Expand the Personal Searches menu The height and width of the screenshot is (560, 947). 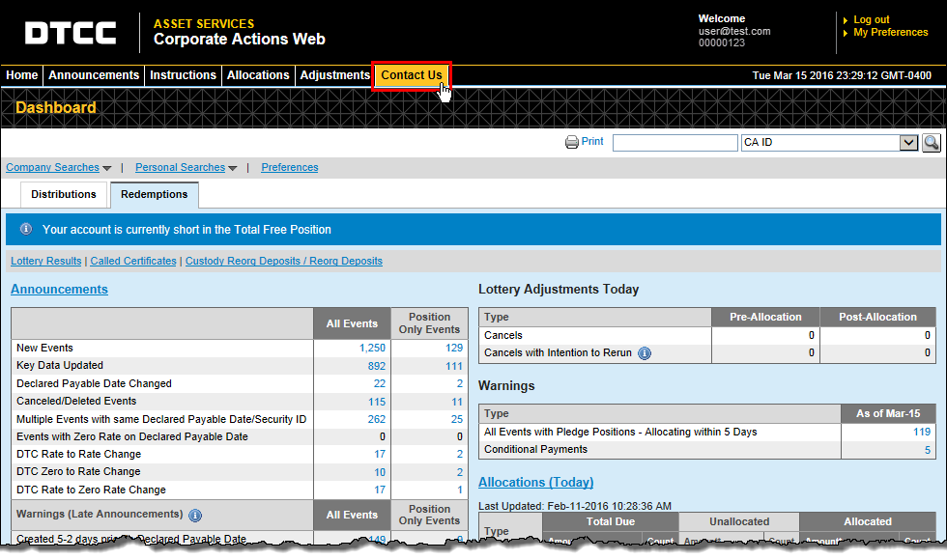tap(186, 168)
